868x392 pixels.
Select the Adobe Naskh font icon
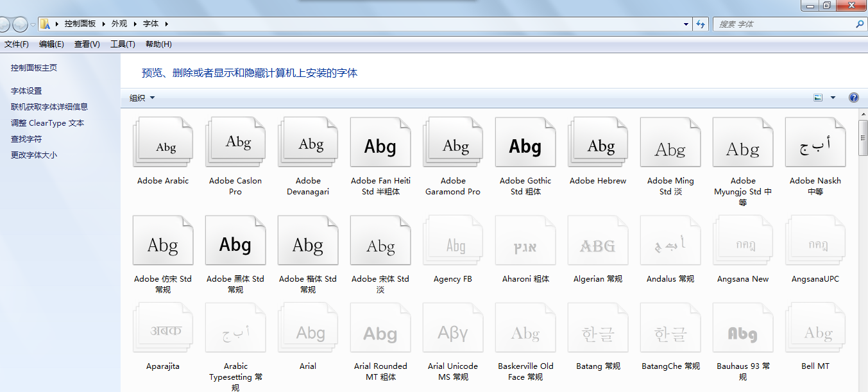(815, 143)
